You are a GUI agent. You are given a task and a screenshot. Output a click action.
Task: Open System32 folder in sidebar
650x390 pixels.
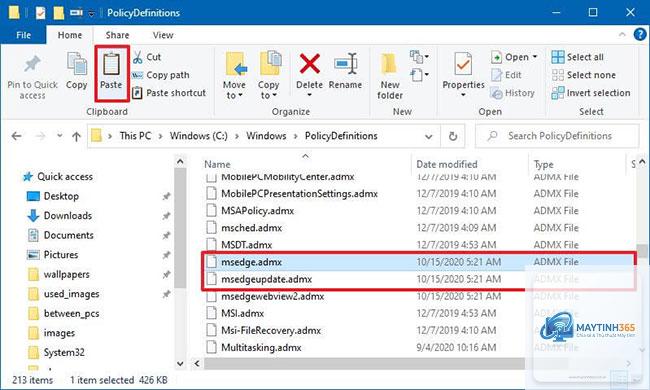click(x=56, y=352)
